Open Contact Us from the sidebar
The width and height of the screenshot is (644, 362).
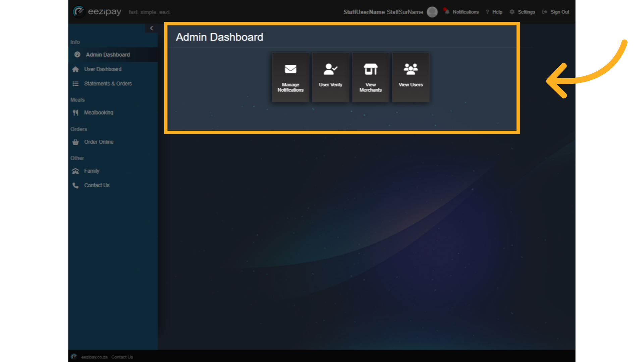click(x=113, y=185)
